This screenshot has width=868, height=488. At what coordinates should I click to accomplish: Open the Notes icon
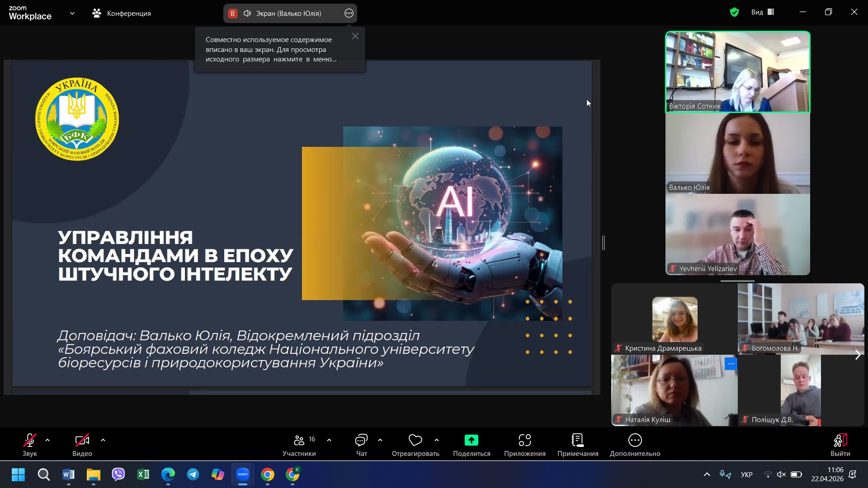pyautogui.click(x=577, y=441)
